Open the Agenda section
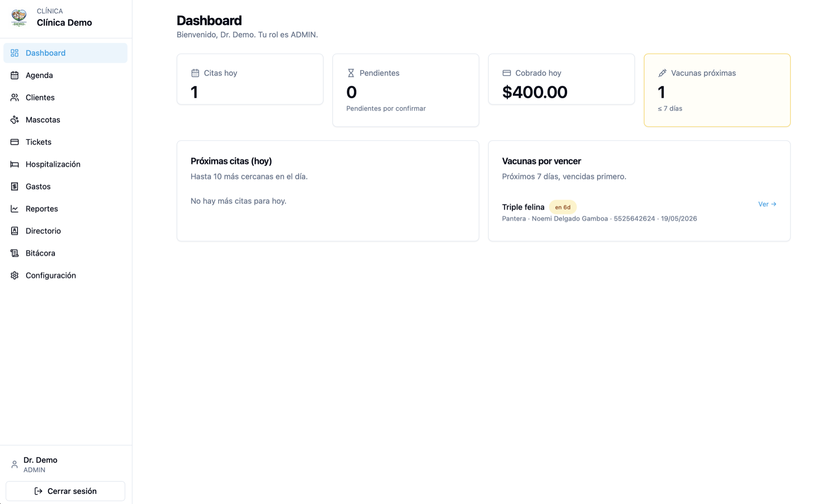The width and height of the screenshot is (830, 504). (x=65, y=75)
